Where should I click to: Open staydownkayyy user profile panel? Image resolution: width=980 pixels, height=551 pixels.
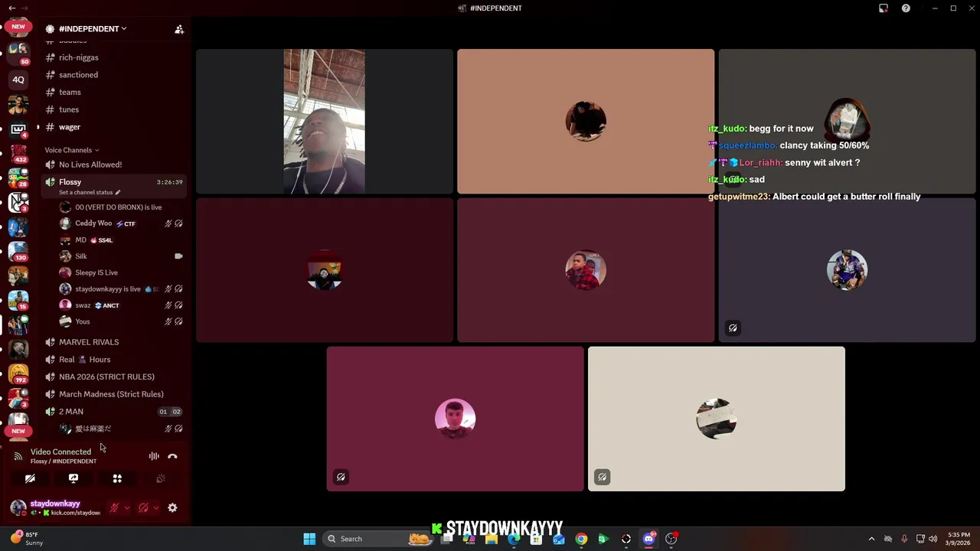(55, 507)
